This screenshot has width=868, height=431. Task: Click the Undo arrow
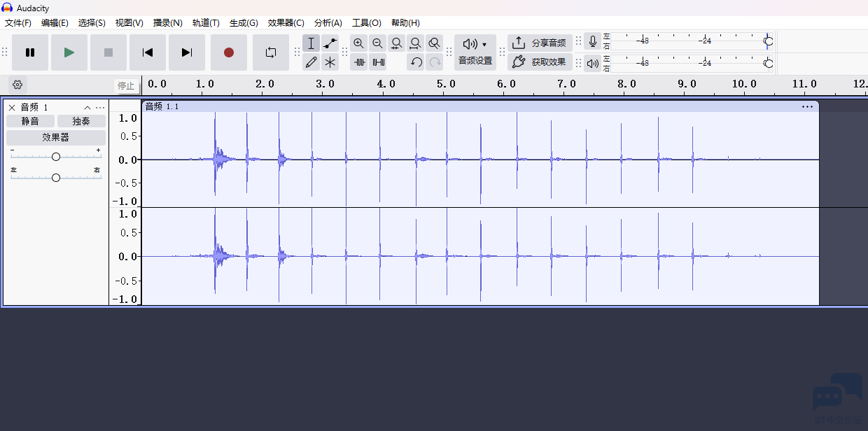(416, 62)
